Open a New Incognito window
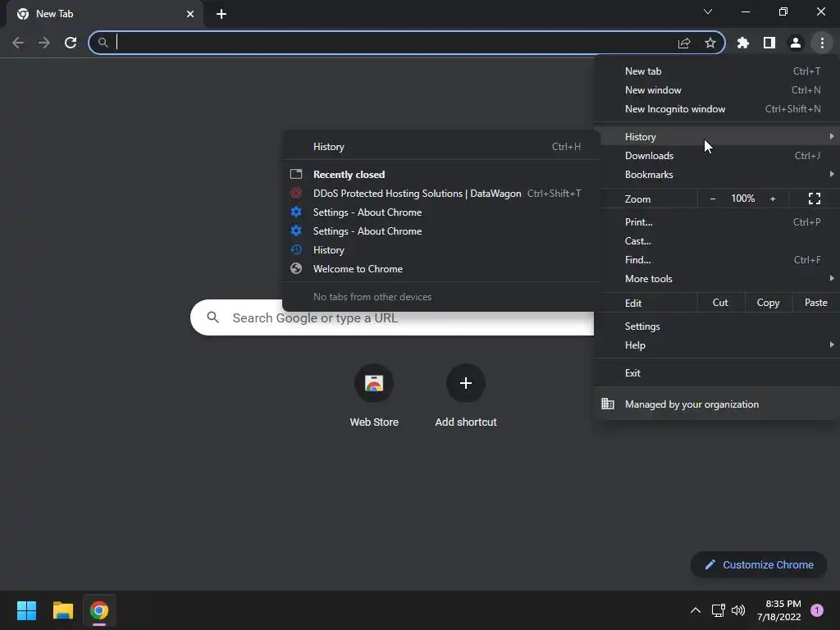The width and height of the screenshot is (840, 630). click(x=717, y=109)
